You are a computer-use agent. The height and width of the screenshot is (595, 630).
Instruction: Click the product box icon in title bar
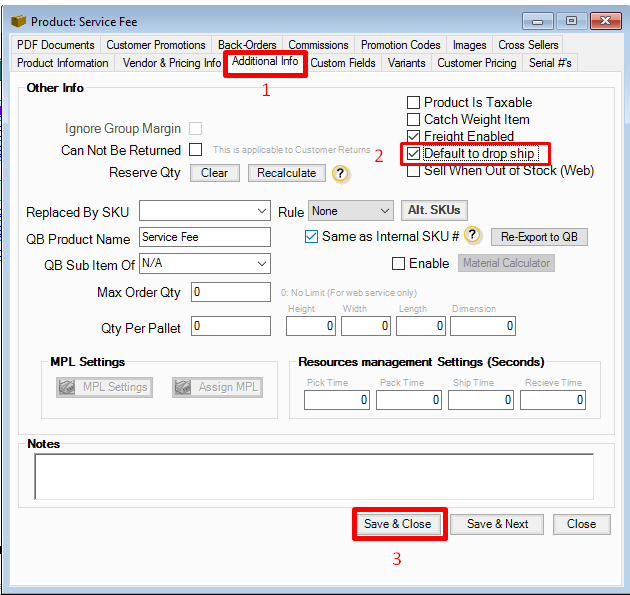pyautogui.click(x=17, y=21)
